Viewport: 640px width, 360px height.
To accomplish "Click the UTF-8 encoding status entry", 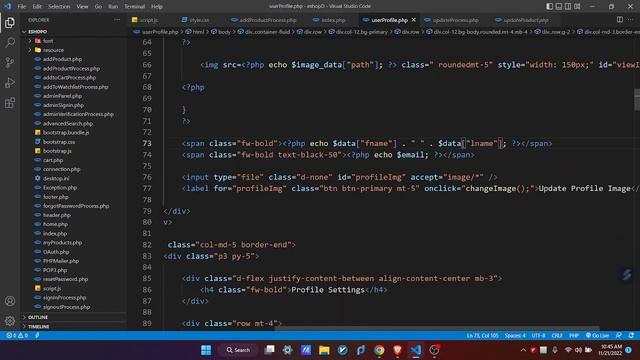I will [x=538, y=336].
